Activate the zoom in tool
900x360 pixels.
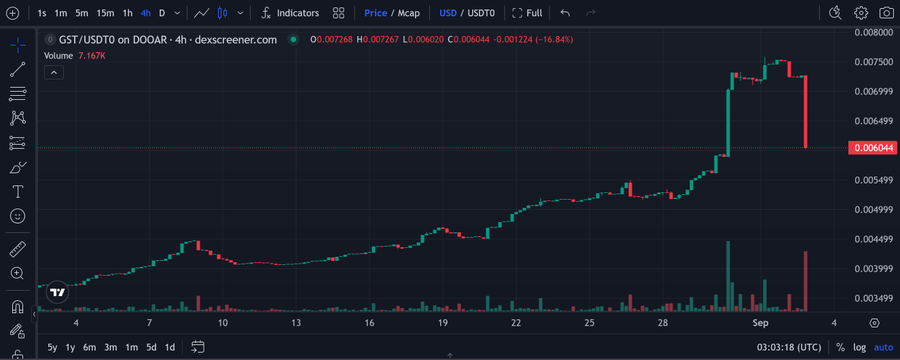click(18, 274)
